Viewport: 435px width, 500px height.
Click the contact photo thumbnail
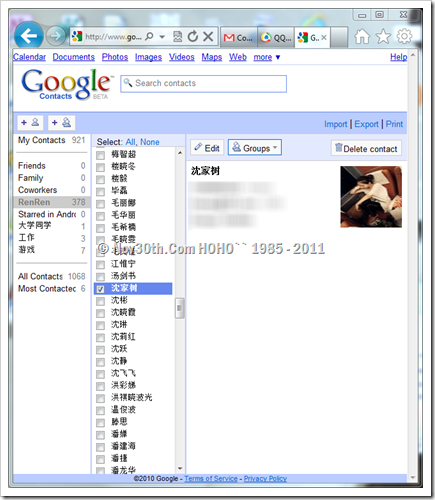point(371,197)
